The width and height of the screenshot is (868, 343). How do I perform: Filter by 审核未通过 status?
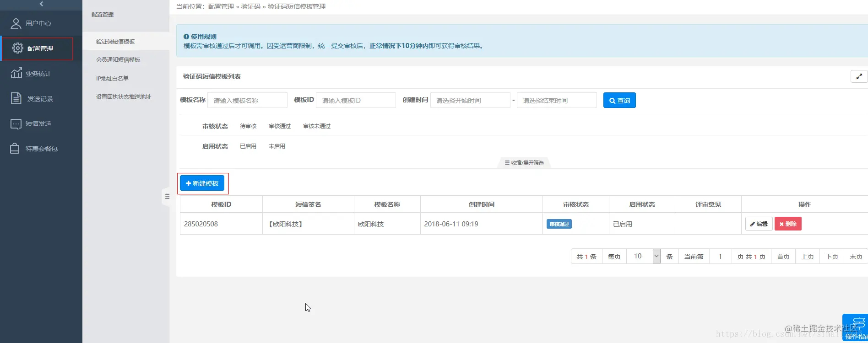(317, 126)
